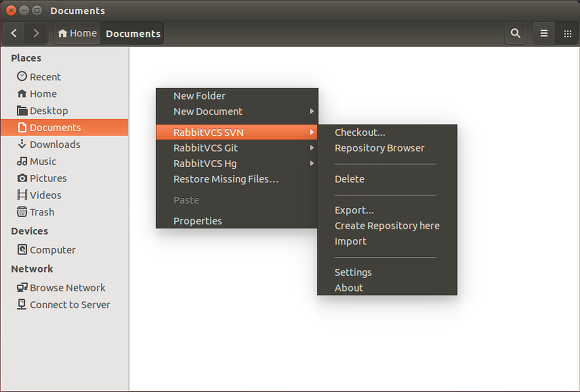Select Import in SVN submenu
This screenshot has width=580, height=392.
pyautogui.click(x=387, y=241)
